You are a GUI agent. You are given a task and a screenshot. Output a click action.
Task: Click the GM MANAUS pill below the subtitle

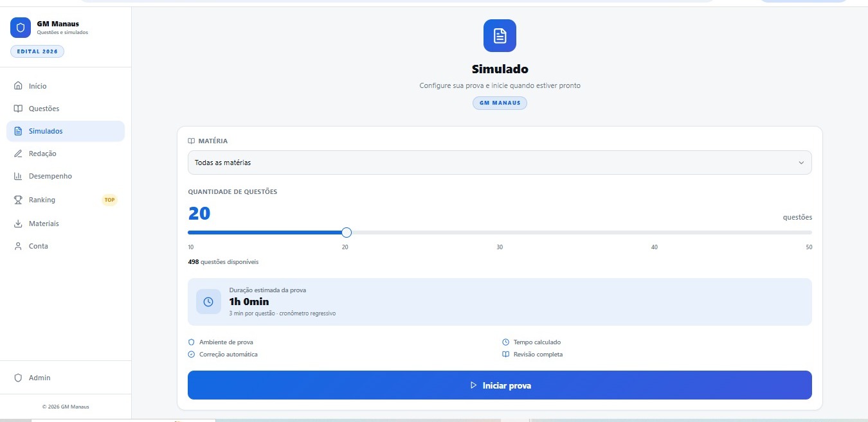tap(500, 103)
